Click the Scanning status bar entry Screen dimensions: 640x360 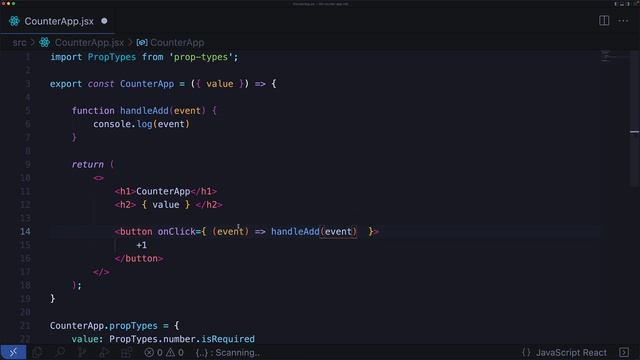click(x=227, y=353)
